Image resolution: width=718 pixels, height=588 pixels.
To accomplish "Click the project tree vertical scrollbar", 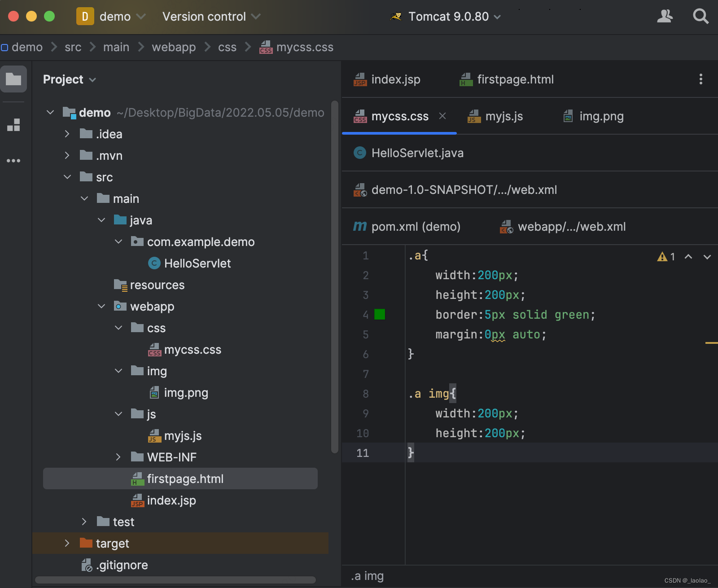I will point(334,277).
